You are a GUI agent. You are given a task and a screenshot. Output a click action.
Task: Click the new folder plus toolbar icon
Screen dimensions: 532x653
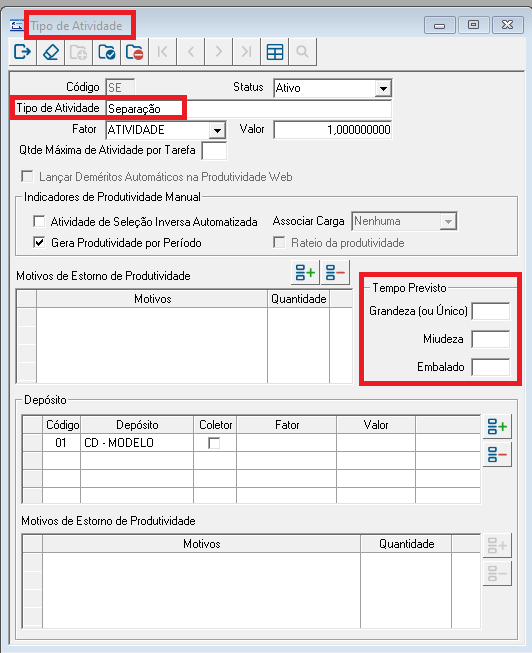pyautogui.click(x=78, y=52)
